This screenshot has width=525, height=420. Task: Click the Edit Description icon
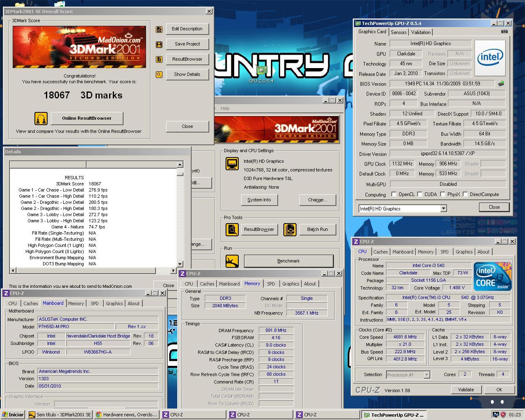[159, 29]
